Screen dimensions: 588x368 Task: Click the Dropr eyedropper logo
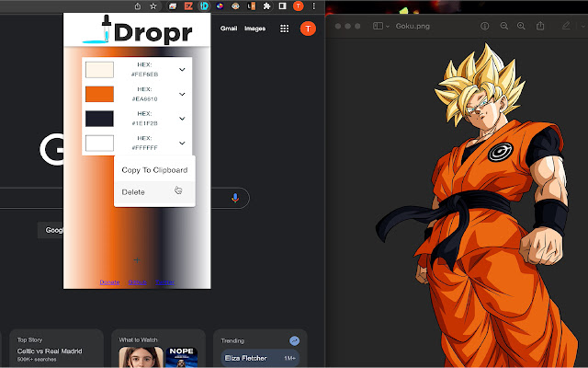pyautogui.click(x=137, y=30)
